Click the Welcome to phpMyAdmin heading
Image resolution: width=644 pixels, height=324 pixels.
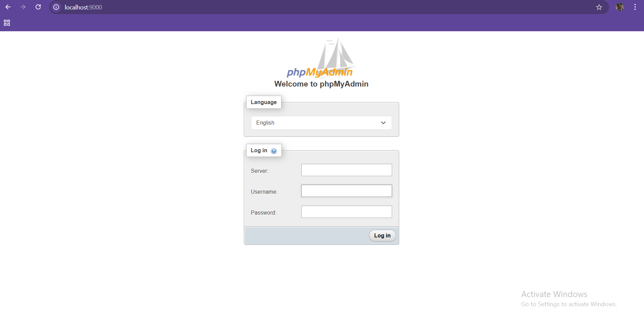coord(321,84)
